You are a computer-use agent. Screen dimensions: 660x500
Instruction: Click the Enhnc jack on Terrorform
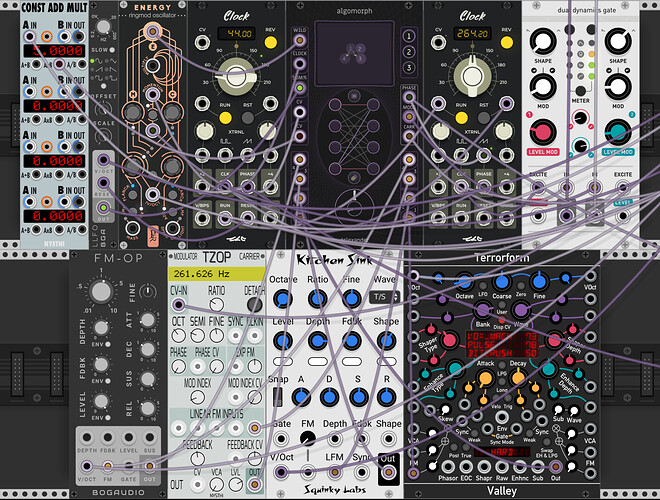coord(520,467)
